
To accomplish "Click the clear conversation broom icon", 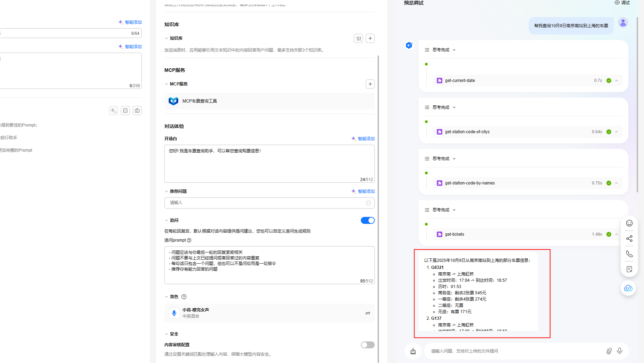I will click(x=413, y=351).
